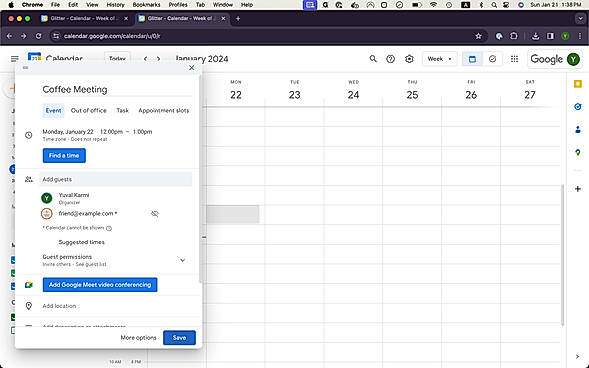Open the Help support icon
Viewport: 589px width, 368px height.
click(x=391, y=59)
